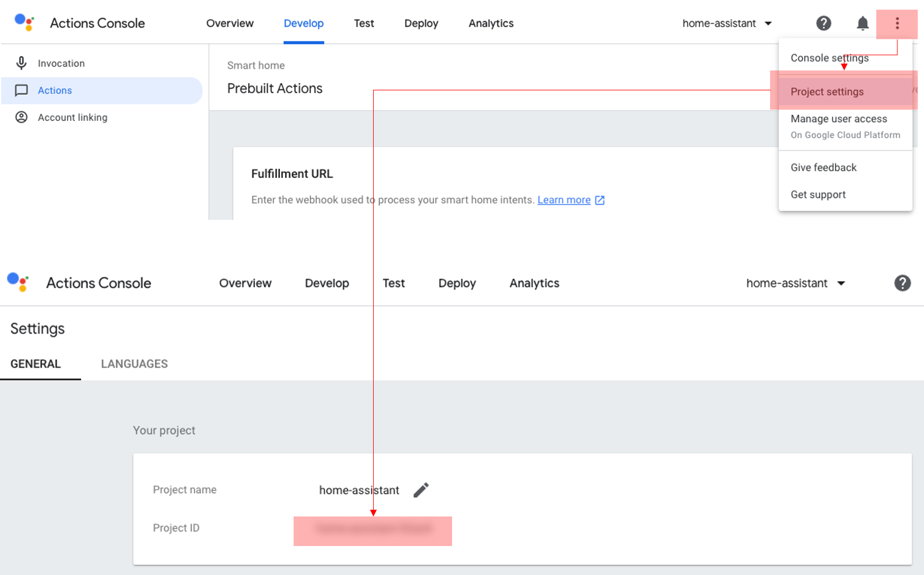Open the three-dot more options menu
Viewport: 924px width, 575px height.
tap(897, 23)
